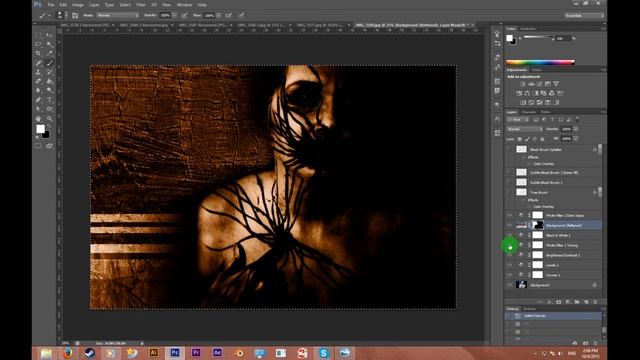The width and height of the screenshot is (640, 360).
Task: Open the layer Opacity slider arrow
Action: click(x=576, y=129)
